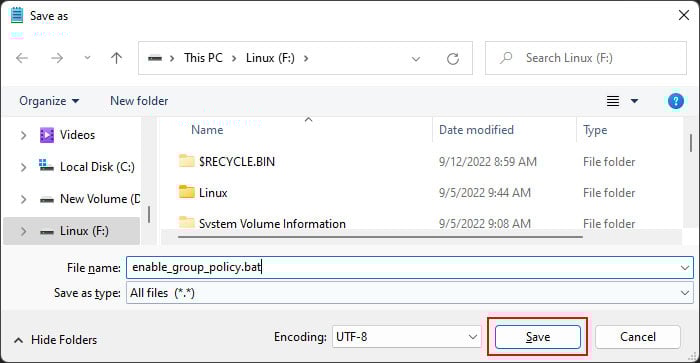
Task: Go back using the back arrow
Action: click(22, 58)
